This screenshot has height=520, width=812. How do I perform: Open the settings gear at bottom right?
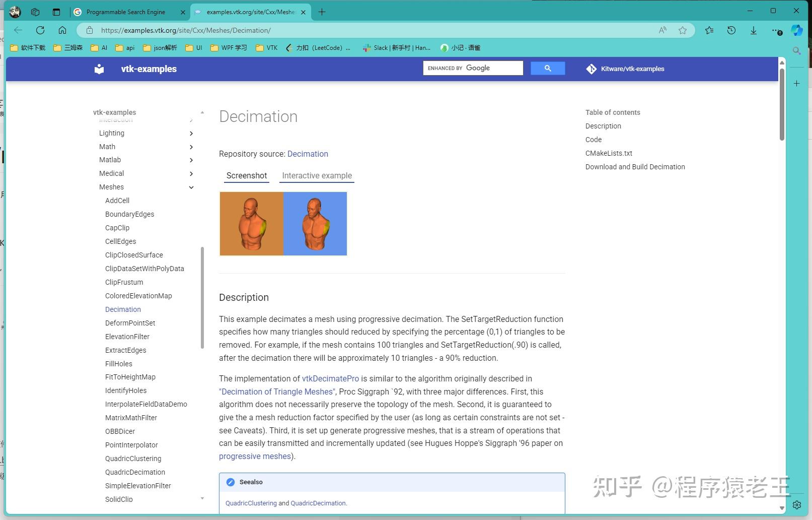797,504
